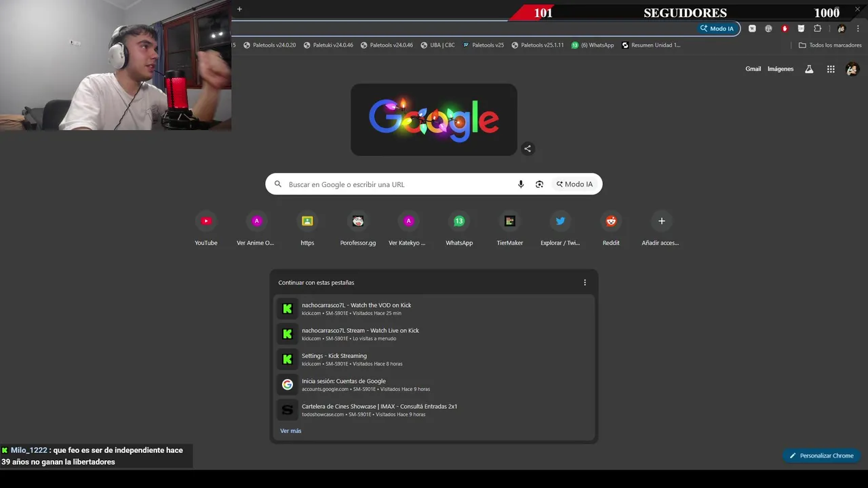
Task: Open the Paletools v24.0.20 bookmark
Action: point(269,45)
